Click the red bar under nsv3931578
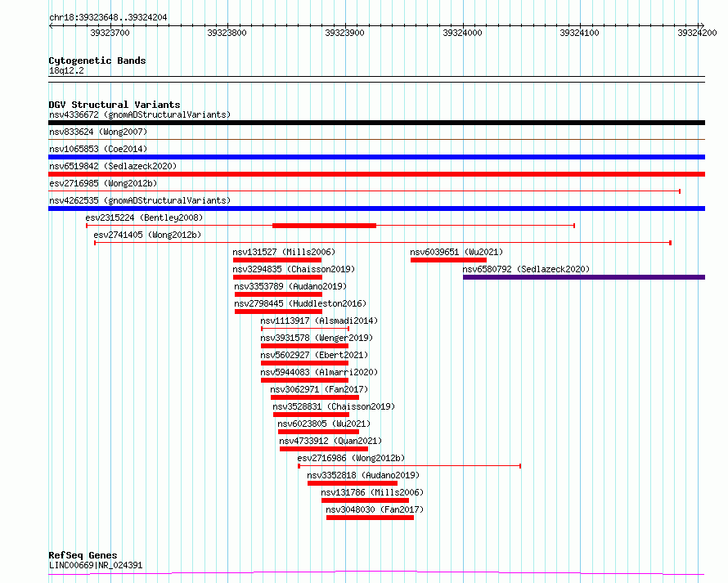The image size is (728, 583). click(x=304, y=346)
